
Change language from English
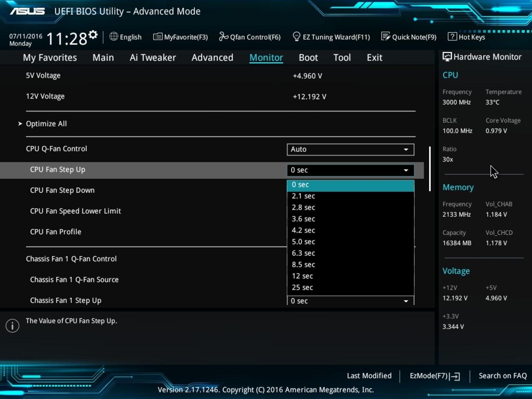pyautogui.click(x=126, y=37)
